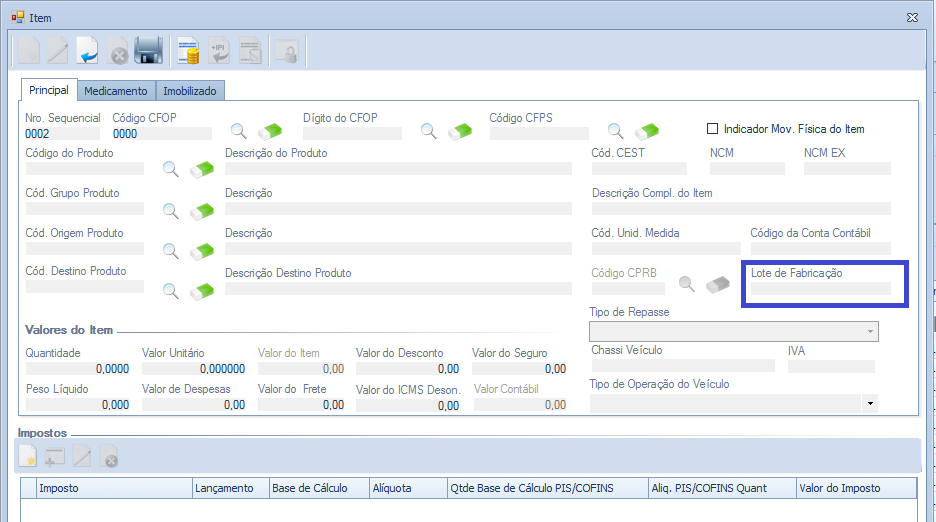Viewport: 936px width, 522px height.
Task: Open the Tipo de Repasse dropdown
Action: point(870,331)
